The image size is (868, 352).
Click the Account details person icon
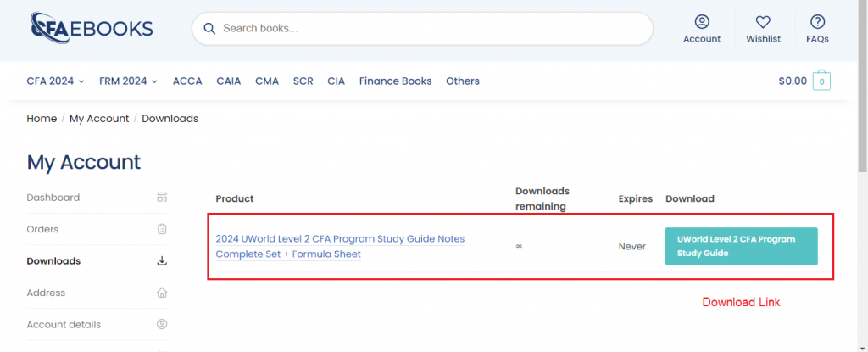[x=162, y=324]
